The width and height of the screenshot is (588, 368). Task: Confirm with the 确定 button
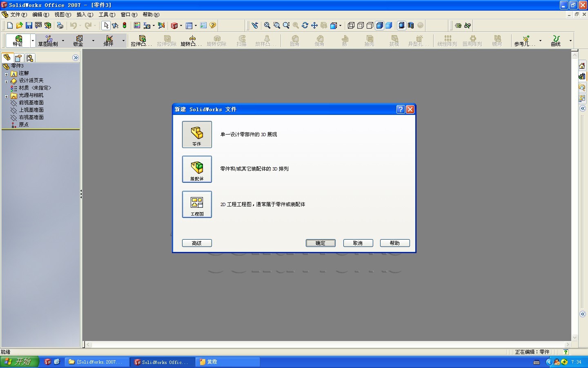tap(321, 243)
